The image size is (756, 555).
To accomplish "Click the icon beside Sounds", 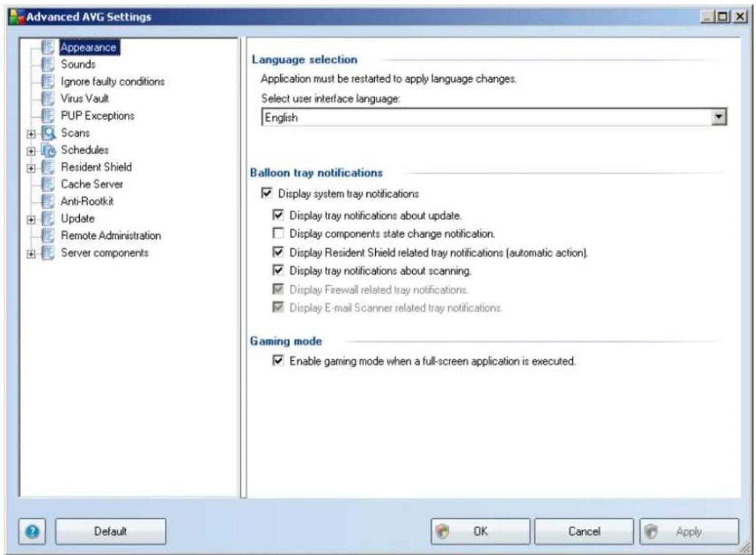I will point(48,64).
